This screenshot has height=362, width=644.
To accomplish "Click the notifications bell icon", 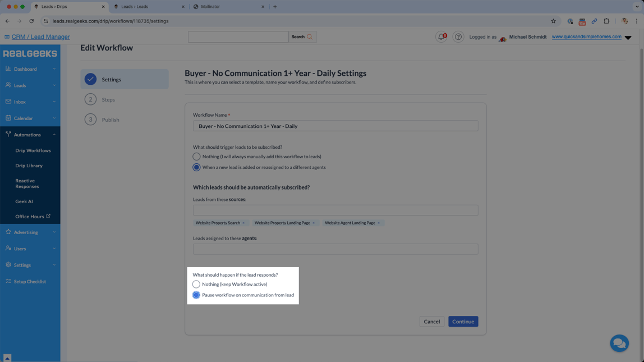I will tap(441, 36).
